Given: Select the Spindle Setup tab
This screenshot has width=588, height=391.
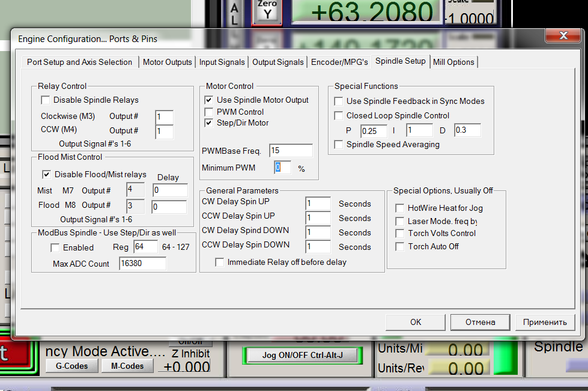Looking at the screenshot, I should click(x=400, y=61).
